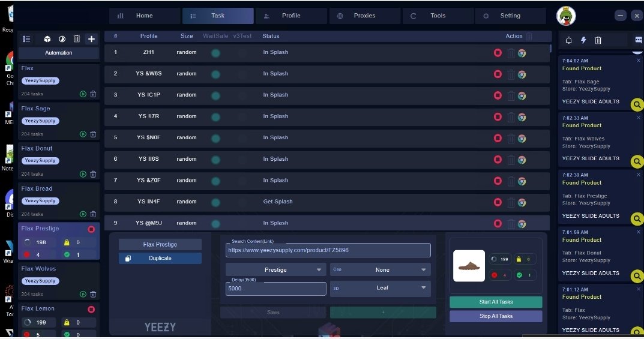Image resolution: width=644 pixels, height=339 pixels.
Task: Stop task 1 ZH1
Action: coord(498,53)
